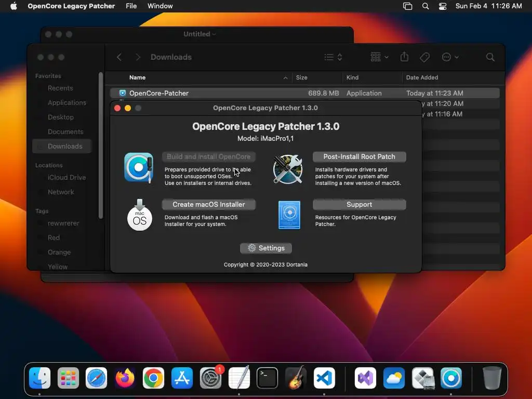
Task: Open Post-Install Root Patch
Action: [x=359, y=157]
